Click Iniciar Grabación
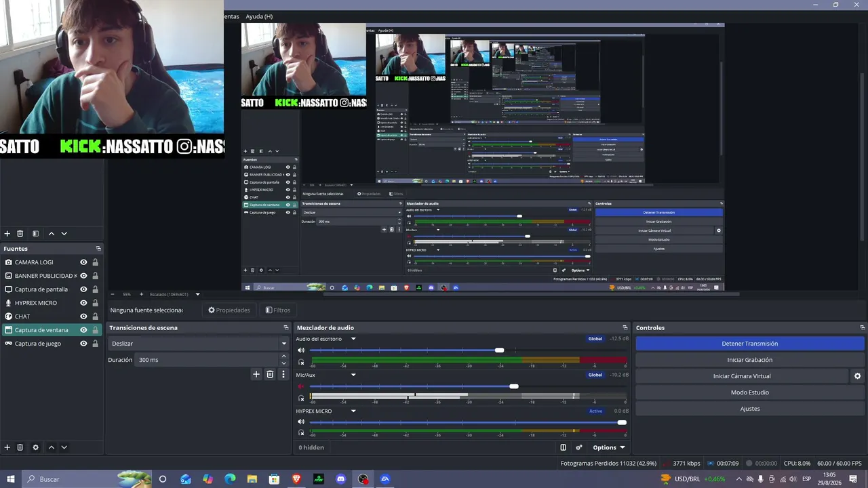The image size is (868, 488). [x=749, y=360]
